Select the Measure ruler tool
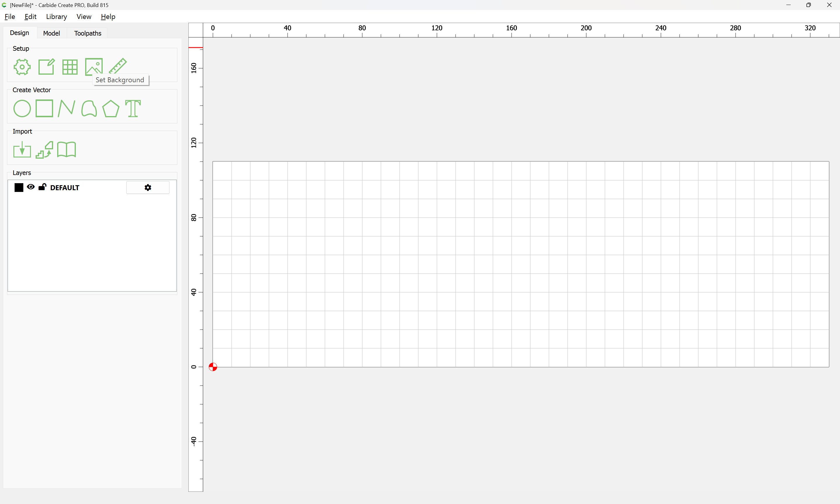Image resolution: width=840 pixels, height=504 pixels. tap(118, 66)
